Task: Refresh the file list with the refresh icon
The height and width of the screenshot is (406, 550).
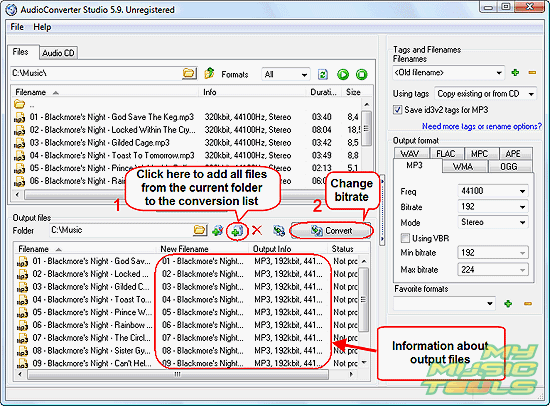Action: coord(322,74)
